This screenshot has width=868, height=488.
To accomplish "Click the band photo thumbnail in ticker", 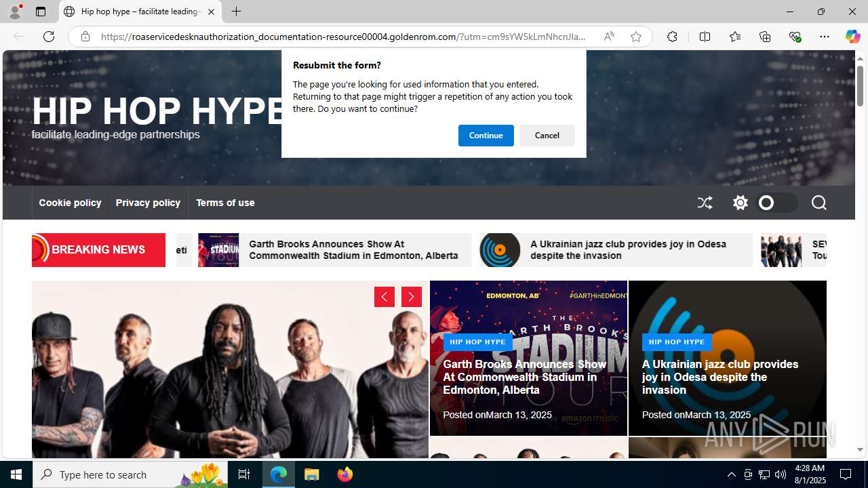I will click(781, 249).
